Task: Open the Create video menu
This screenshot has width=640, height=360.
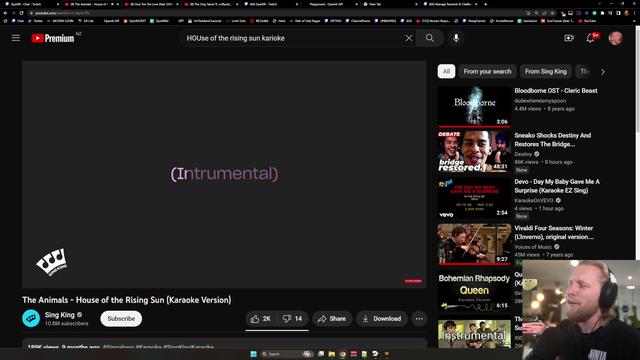Action: tap(569, 38)
